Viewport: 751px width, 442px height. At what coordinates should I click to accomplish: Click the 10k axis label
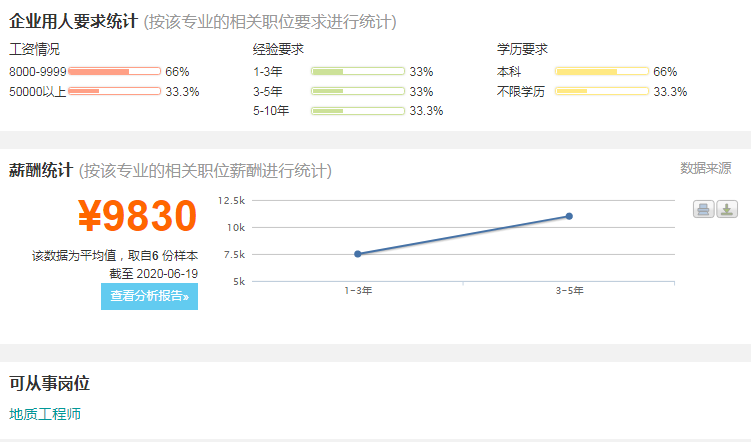236,227
